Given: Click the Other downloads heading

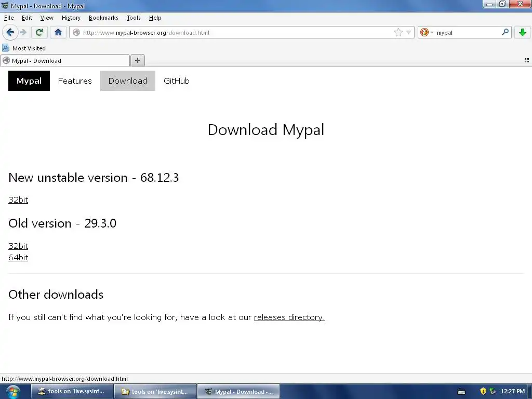Looking at the screenshot, I should (56, 295).
